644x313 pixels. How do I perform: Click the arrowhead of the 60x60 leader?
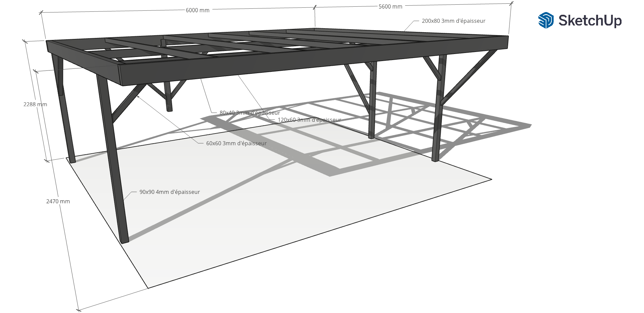pos(138,97)
